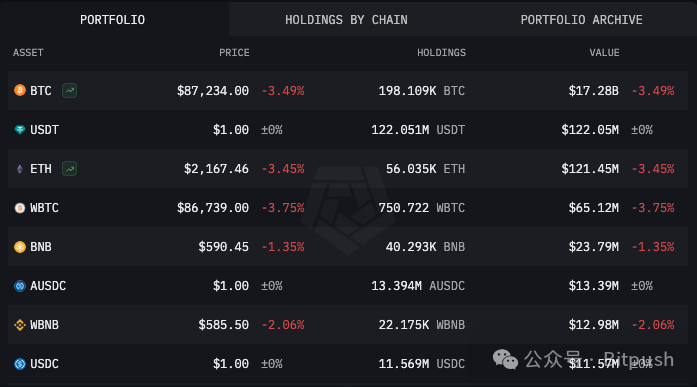697x387 pixels.
Task: Open the WBTC asset name link
Action: [44, 208]
